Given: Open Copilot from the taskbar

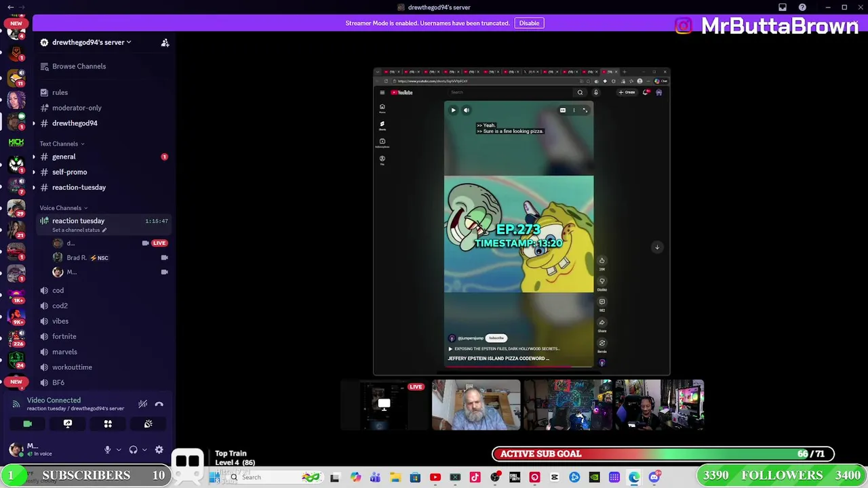Looking at the screenshot, I should point(355,477).
